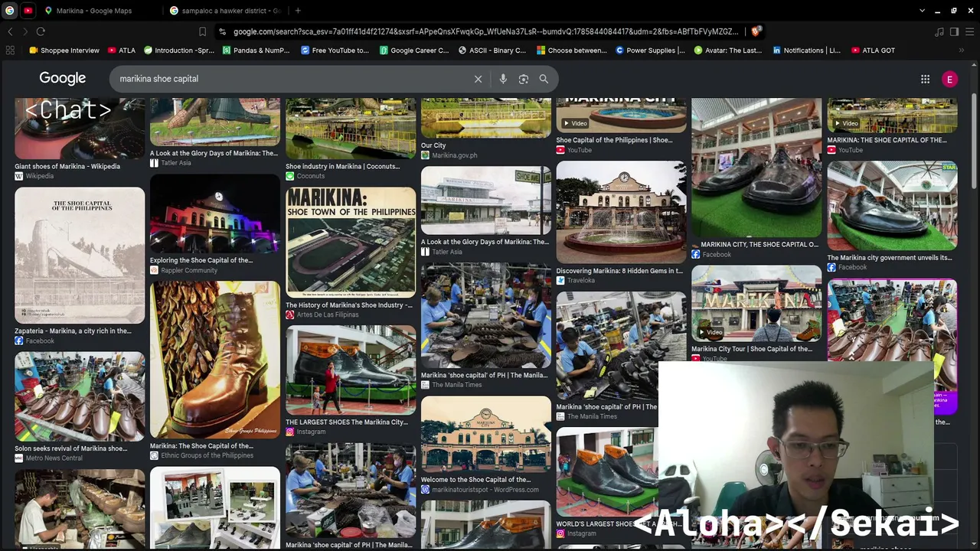The image size is (980, 551).
Task: Open the rainbow-lit building image
Action: click(x=215, y=214)
